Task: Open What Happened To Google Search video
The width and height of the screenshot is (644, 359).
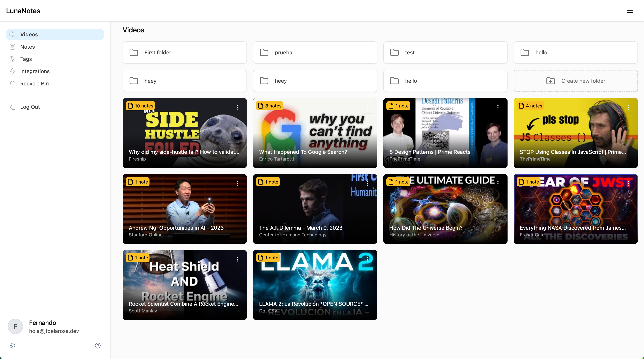Action: pos(315,133)
